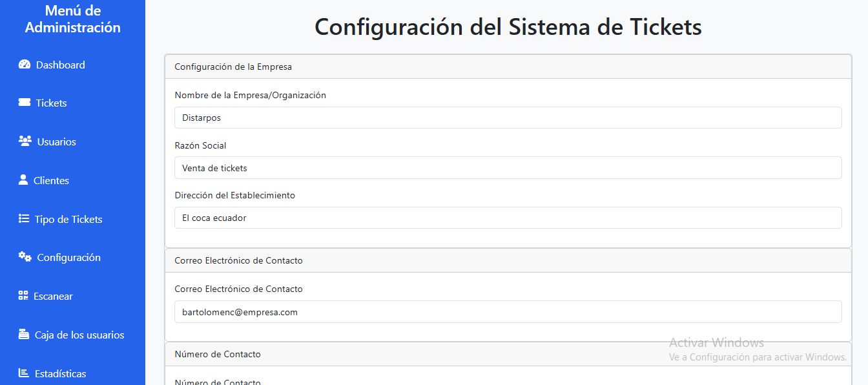Open the Escanear page link
The width and height of the screenshot is (868, 385).
(53, 296)
